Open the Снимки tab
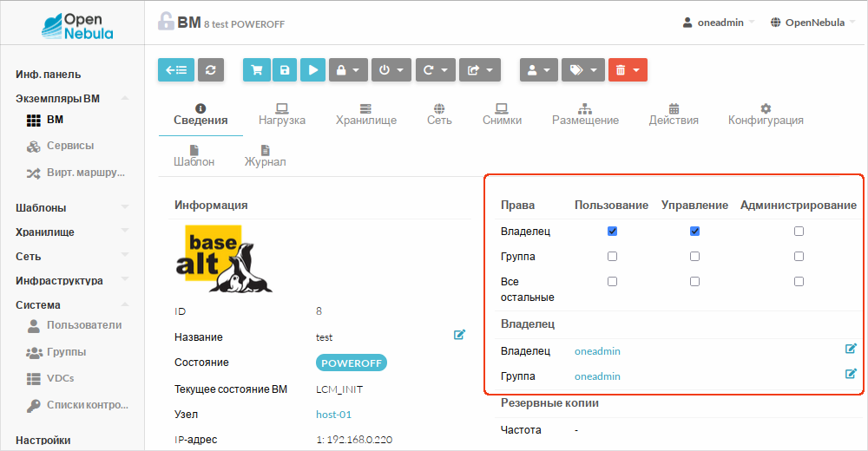The height and width of the screenshot is (451, 868). click(502, 114)
